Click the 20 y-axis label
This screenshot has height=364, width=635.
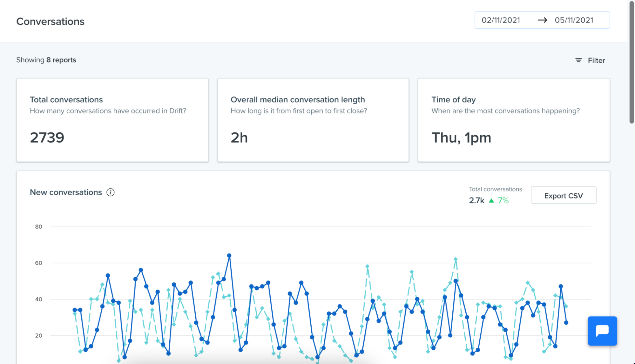[x=38, y=335]
